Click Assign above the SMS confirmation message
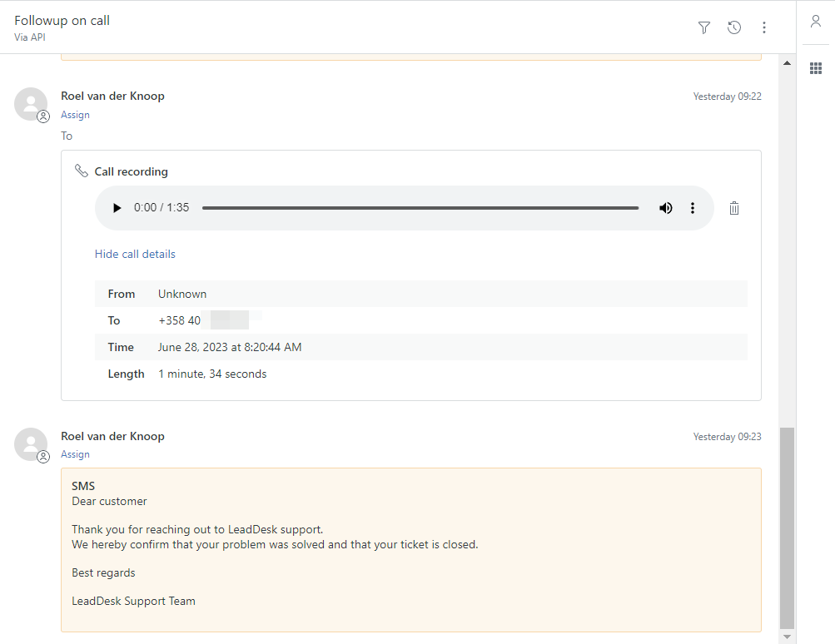This screenshot has height=644, width=835. tap(75, 453)
